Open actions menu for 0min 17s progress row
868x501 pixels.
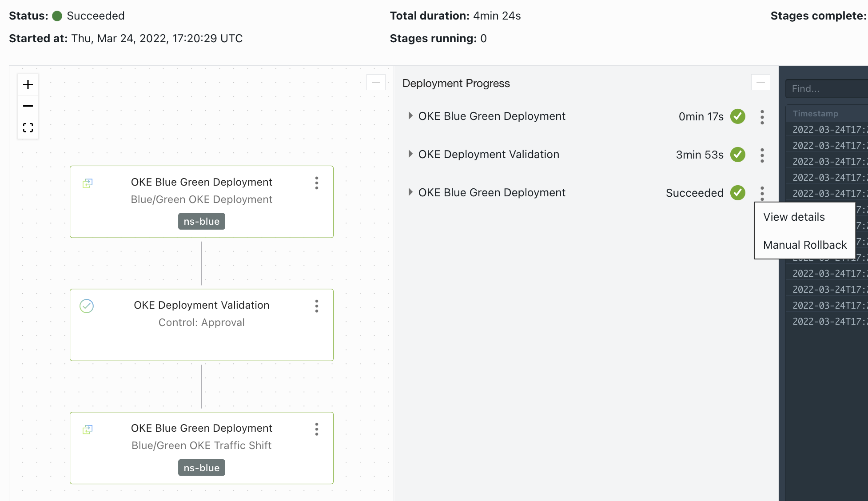tap(762, 117)
